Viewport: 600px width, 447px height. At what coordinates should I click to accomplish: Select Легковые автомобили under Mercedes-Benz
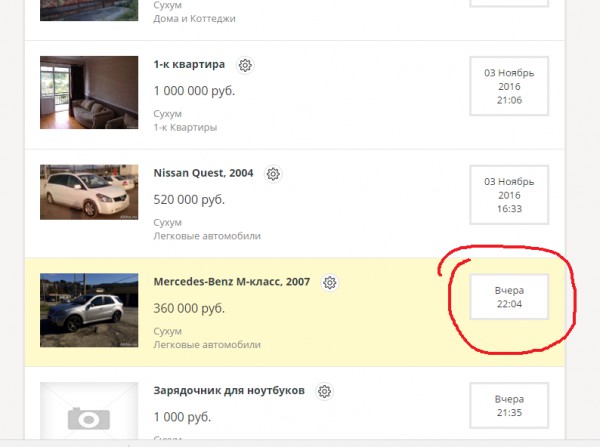207,345
